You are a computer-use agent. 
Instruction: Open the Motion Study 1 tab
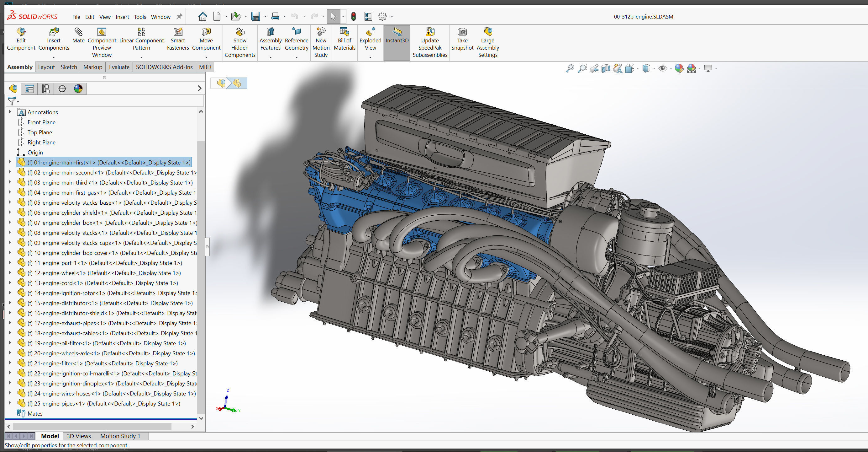tap(120, 436)
